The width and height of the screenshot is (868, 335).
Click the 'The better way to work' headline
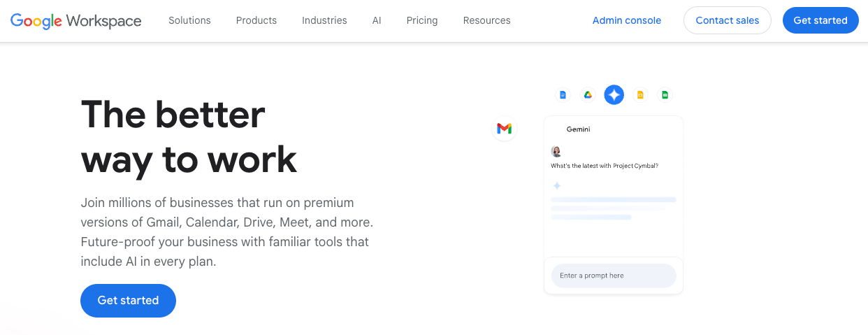click(x=189, y=137)
